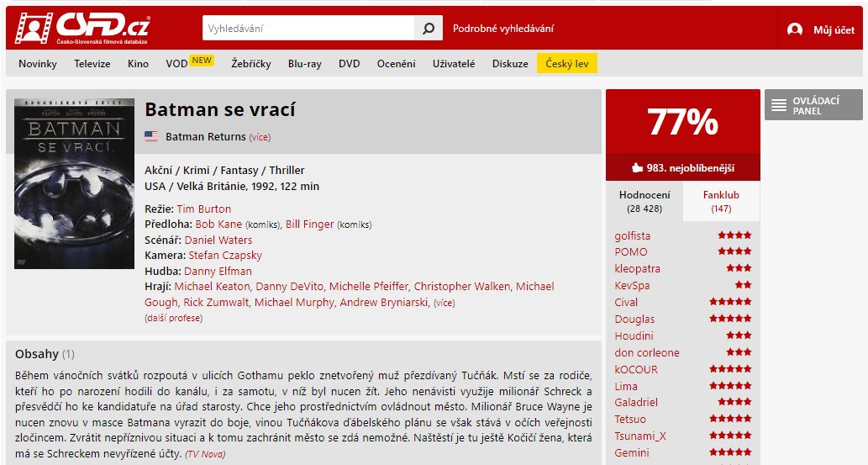Click the user account avatar icon

click(794, 29)
